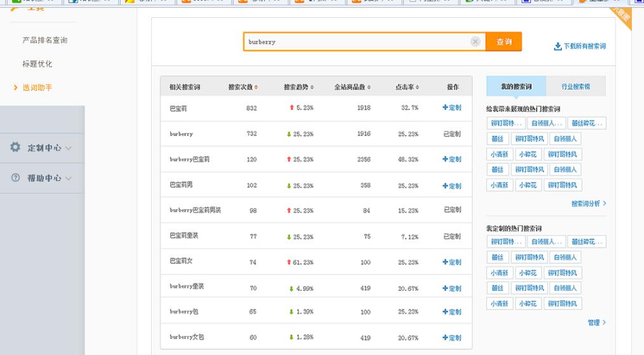The width and height of the screenshot is (644, 355).
Task: Sort table by 点击率 column header
Action: point(409,87)
